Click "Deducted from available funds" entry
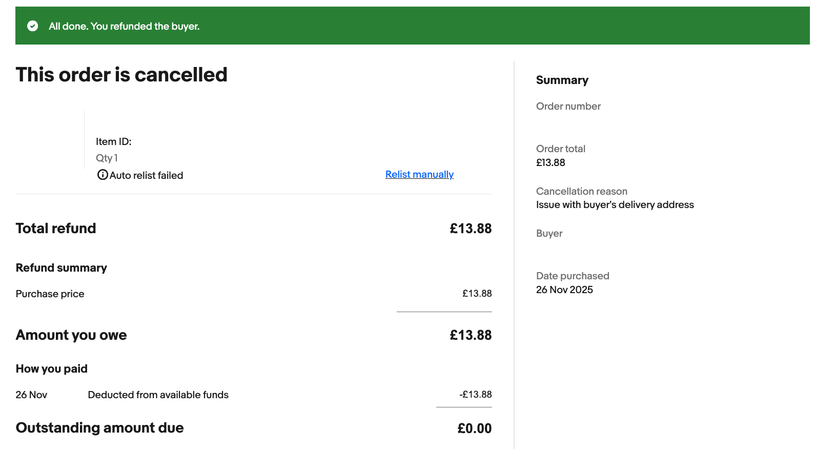 pyautogui.click(x=158, y=395)
